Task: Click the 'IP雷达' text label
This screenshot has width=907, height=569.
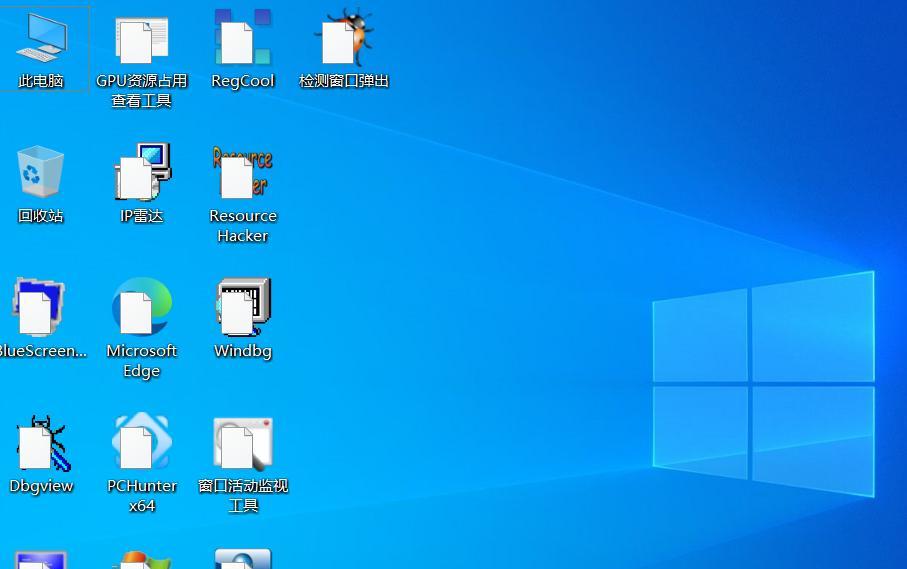Action: pos(142,216)
